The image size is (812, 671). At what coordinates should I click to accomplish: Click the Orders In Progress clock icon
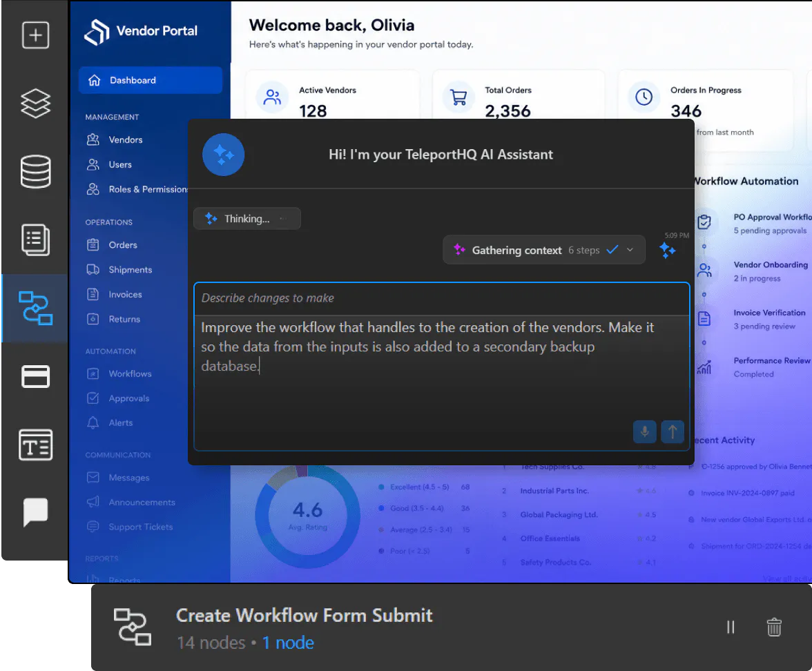[x=644, y=97]
